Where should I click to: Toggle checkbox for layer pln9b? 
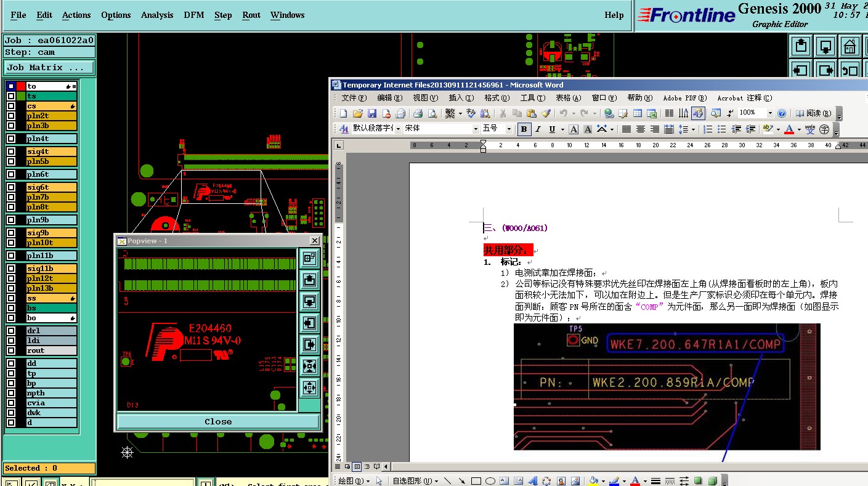[11, 220]
